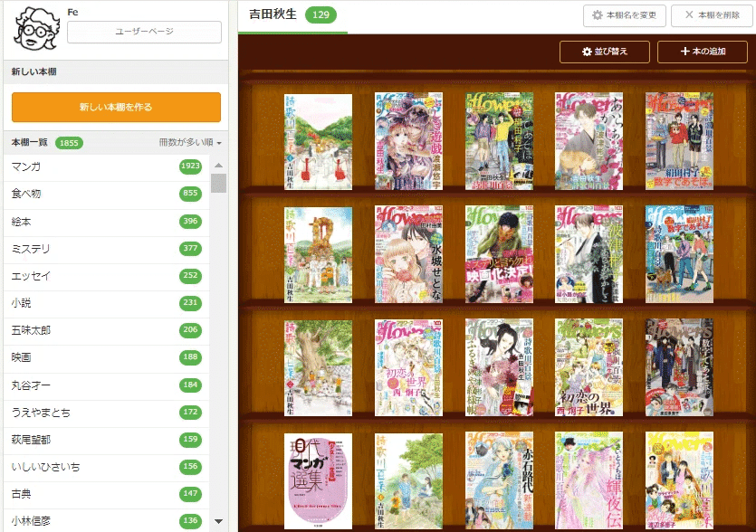Click the 並び替え button
The image size is (756, 532).
(x=605, y=52)
